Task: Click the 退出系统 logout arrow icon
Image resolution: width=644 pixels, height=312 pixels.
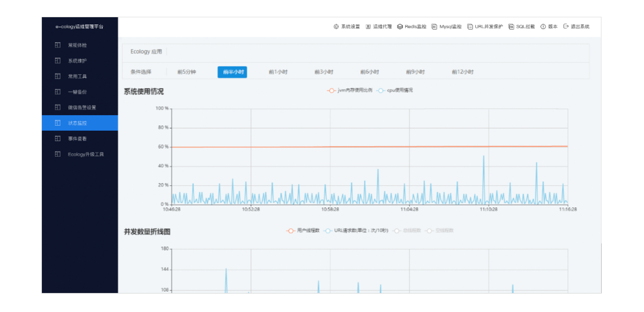Action: coord(566,26)
